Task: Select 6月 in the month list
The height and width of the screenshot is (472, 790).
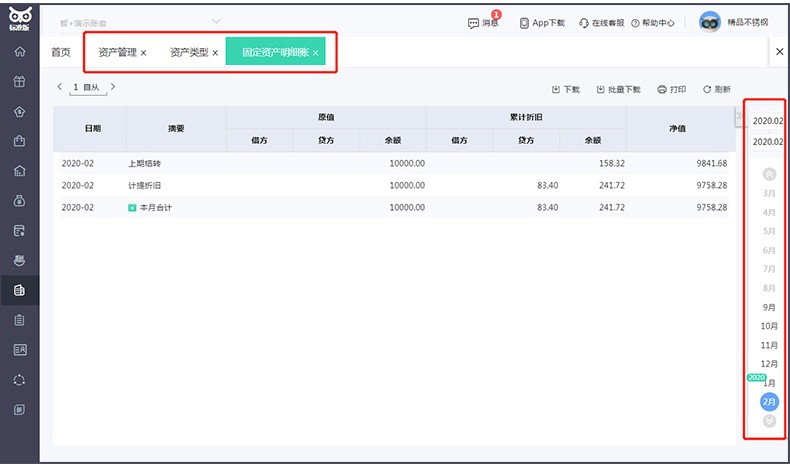Action: [x=769, y=250]
